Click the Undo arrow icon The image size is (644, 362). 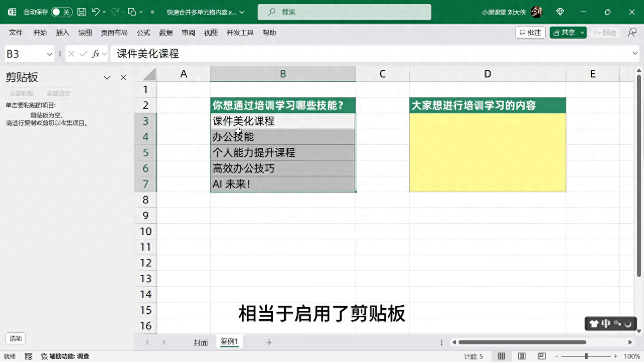(x=96, y=12)
